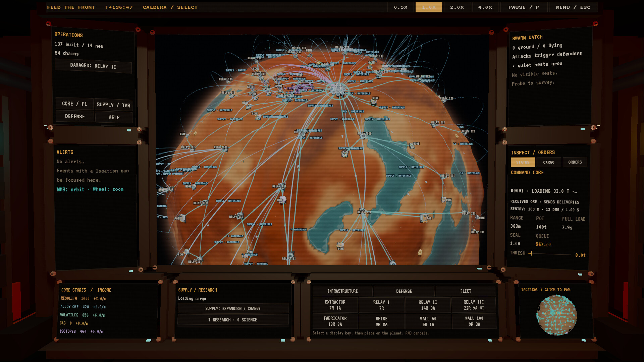Select WALL 50 5R 1A

[x=428, y=321]
